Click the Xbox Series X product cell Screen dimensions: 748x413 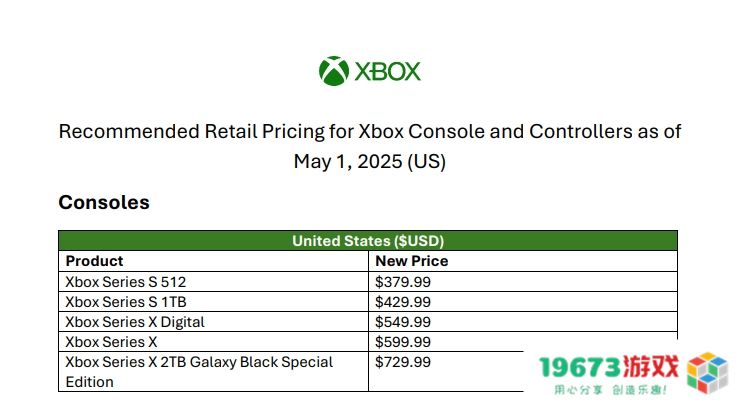click(213, 342)
